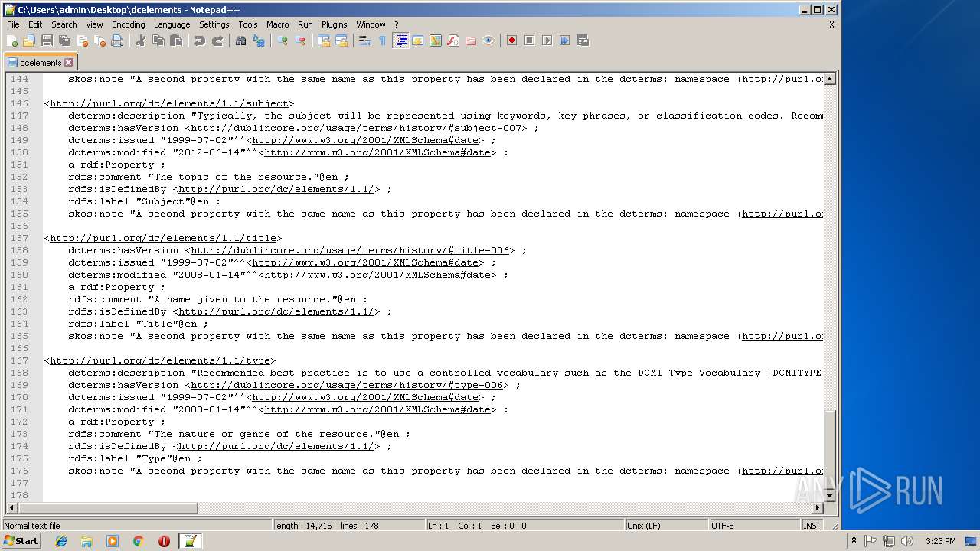This screenshot has height=551, width=980.
Task: Toggle show all characters pilcrow
Action: [383, 41]
